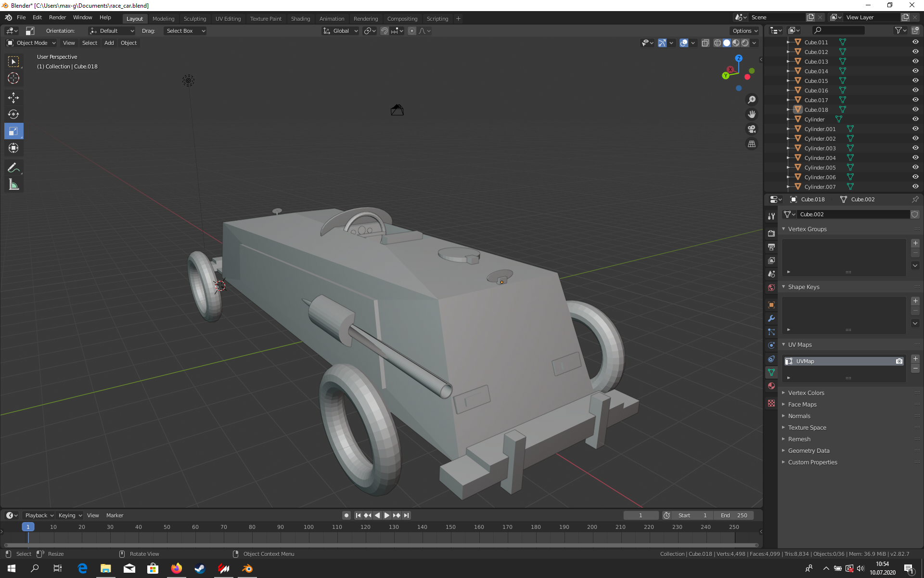Hide Cube.011 in the outliner
The image size is (924, 578).
click(915, 42)
